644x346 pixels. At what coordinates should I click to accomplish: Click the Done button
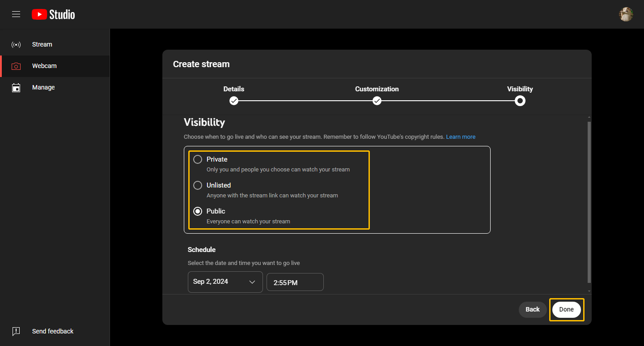coord(567,309)
